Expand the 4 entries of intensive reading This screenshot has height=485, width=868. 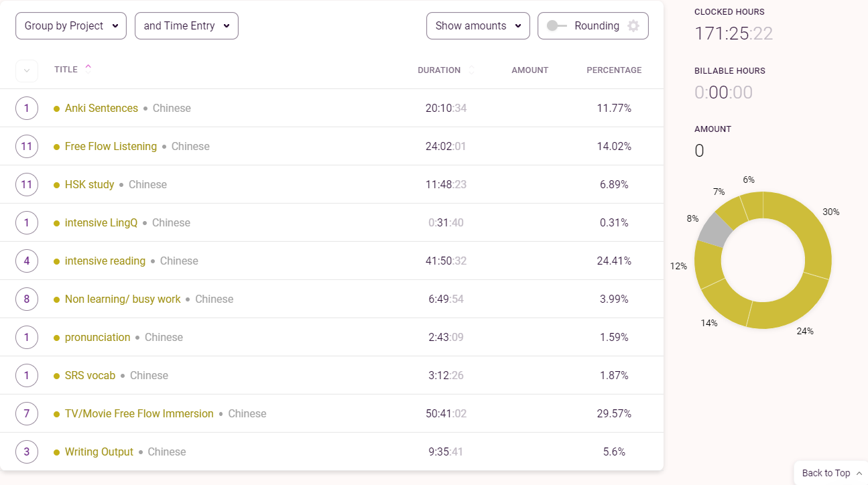27,261
